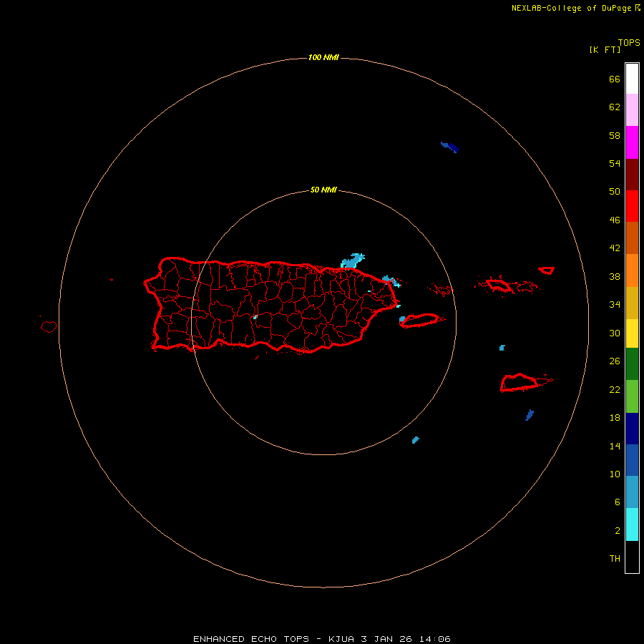Click the dark orange 46 kft swatch
Image resolution: width=644 pixels, height=644 pixels.
pos(632,238)
